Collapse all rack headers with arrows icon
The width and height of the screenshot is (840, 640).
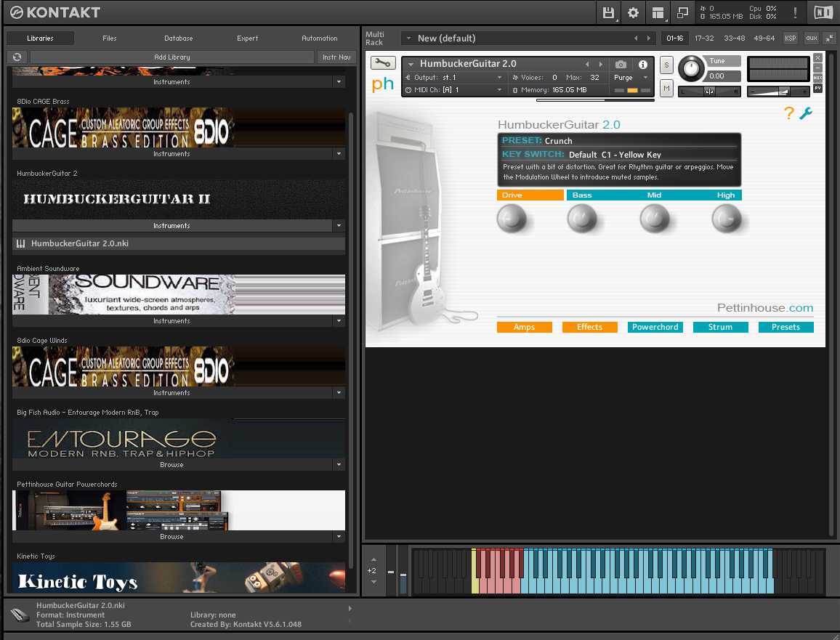(x=829, y=38)
